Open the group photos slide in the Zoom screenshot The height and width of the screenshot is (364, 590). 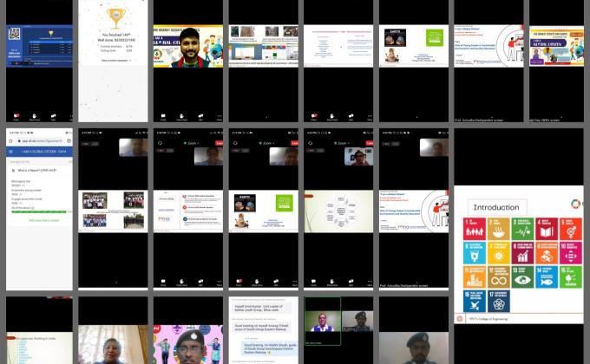tap(113, 211)
